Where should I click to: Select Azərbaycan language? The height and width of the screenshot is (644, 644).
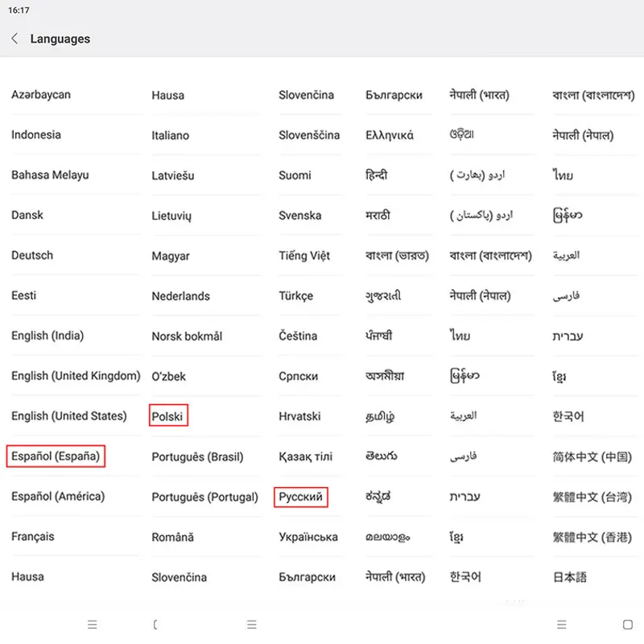tap(41, 95)
